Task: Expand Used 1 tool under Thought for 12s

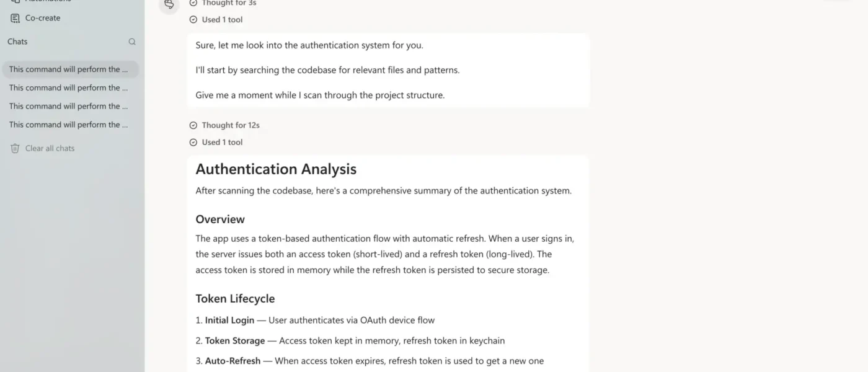Action: tap(216, 142)
